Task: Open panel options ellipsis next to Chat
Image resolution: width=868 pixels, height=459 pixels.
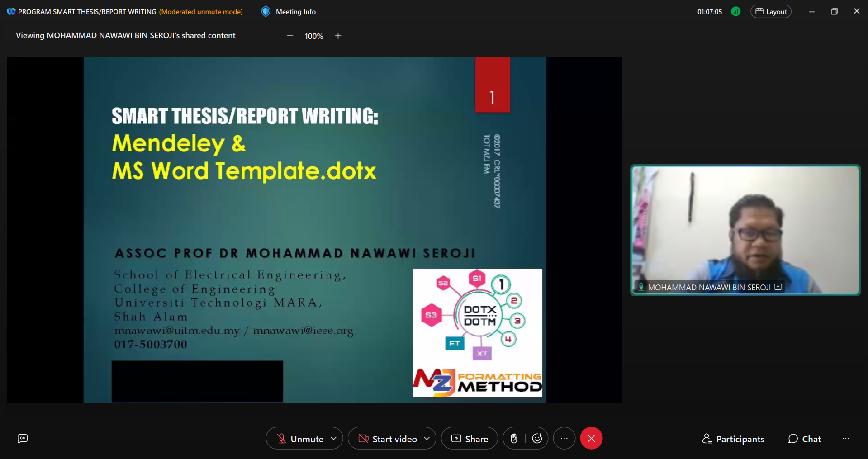Action: pos(846,439)
